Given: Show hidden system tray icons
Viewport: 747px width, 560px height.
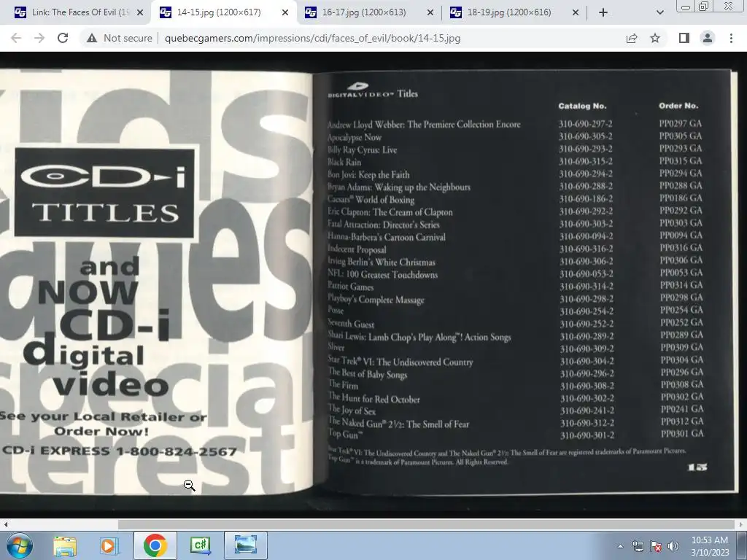Looking at the screenshot, I should point(620,547).
